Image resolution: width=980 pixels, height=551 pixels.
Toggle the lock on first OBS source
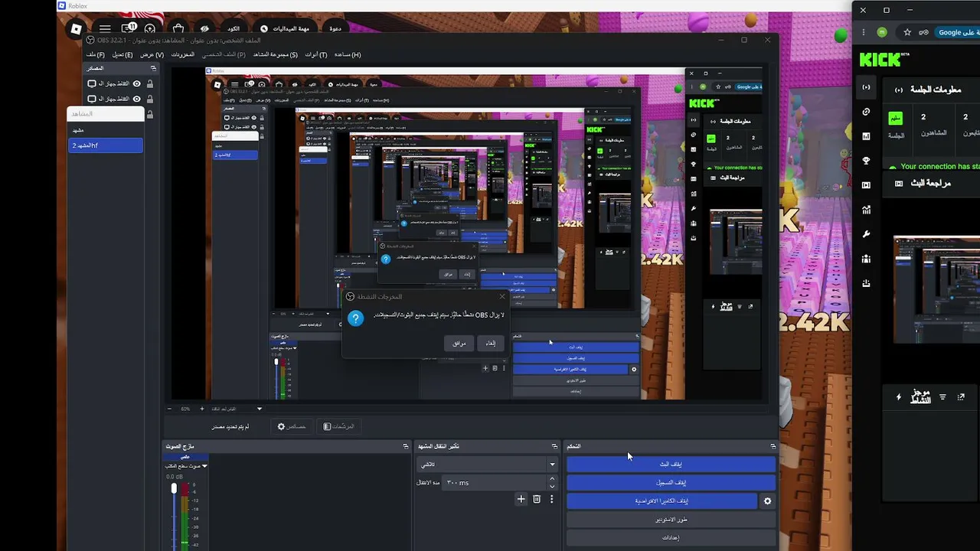tap(150, 83)
